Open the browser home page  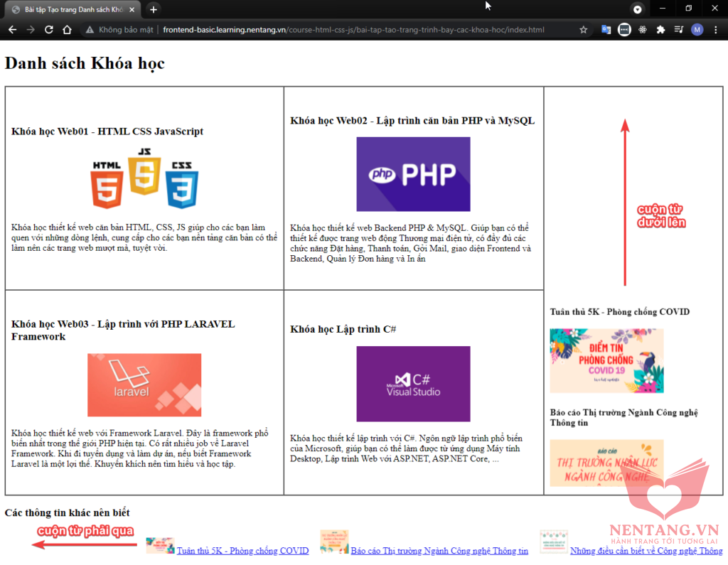pos(67,30)
